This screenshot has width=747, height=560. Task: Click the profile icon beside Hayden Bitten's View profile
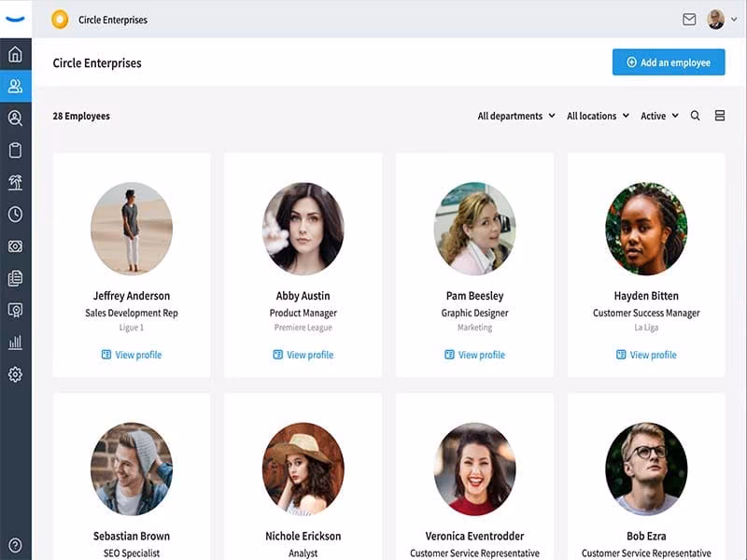coord(621,355)
